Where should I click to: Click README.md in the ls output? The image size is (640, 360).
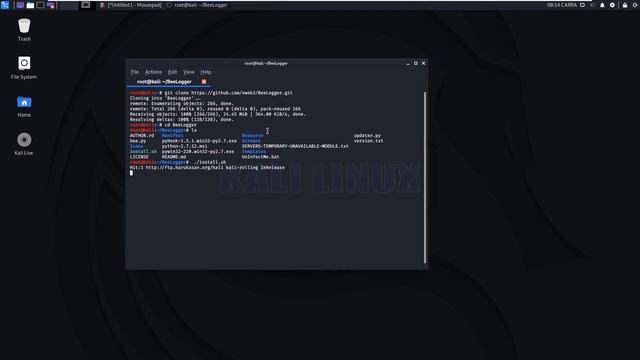(173, 157)
